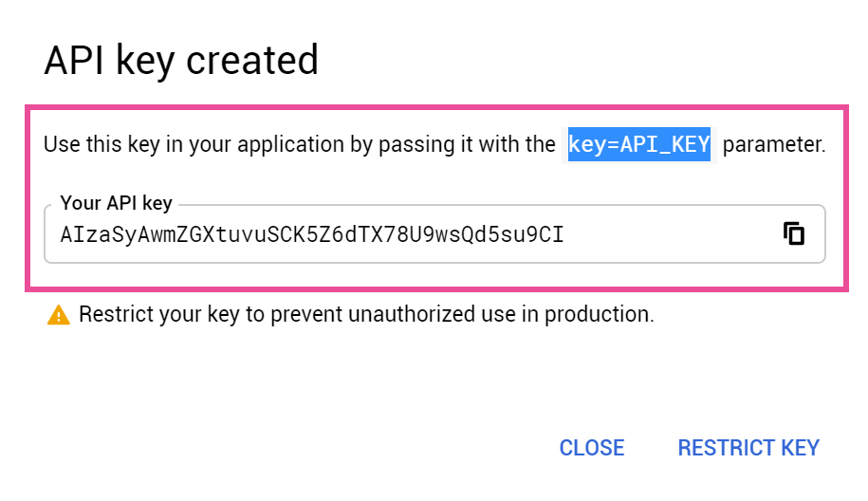Click the word 'unauthorized' in the warning message
Viewport: 868px width, 501px height.
[x=413, y=314]
